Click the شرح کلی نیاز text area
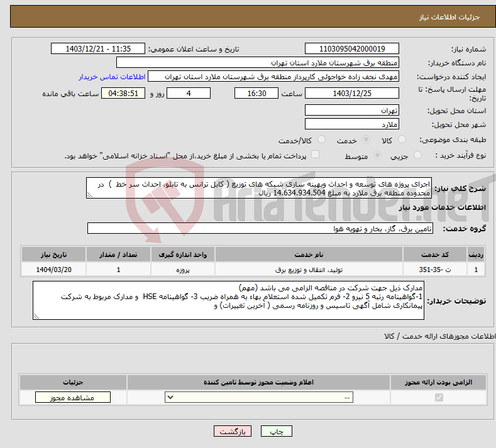Viewport: 496px width, 448px height. click(259, 188)
